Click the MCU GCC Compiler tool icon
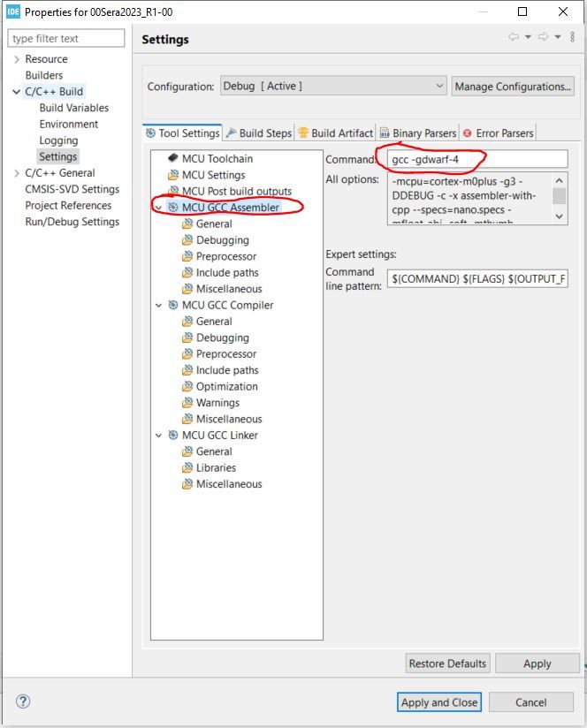The height and width of the screenshot is (728, 587). tap(173, 305)
